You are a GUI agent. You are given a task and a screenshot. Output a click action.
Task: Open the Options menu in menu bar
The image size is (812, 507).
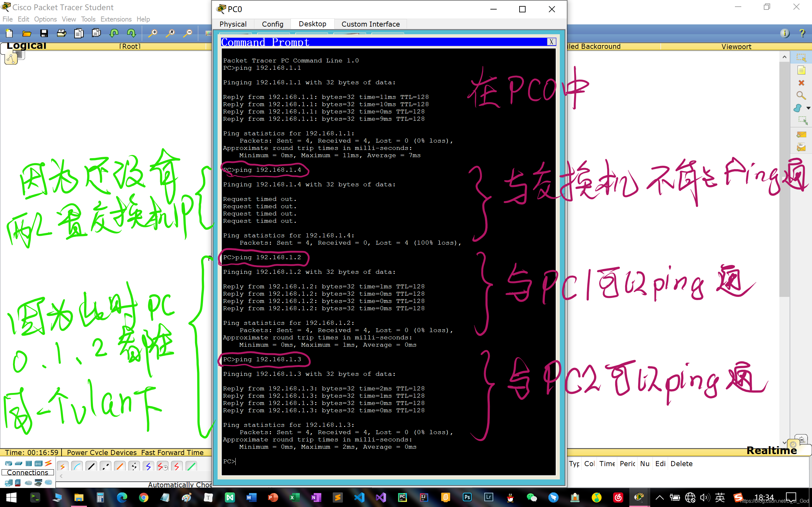[x=45, y=19]
